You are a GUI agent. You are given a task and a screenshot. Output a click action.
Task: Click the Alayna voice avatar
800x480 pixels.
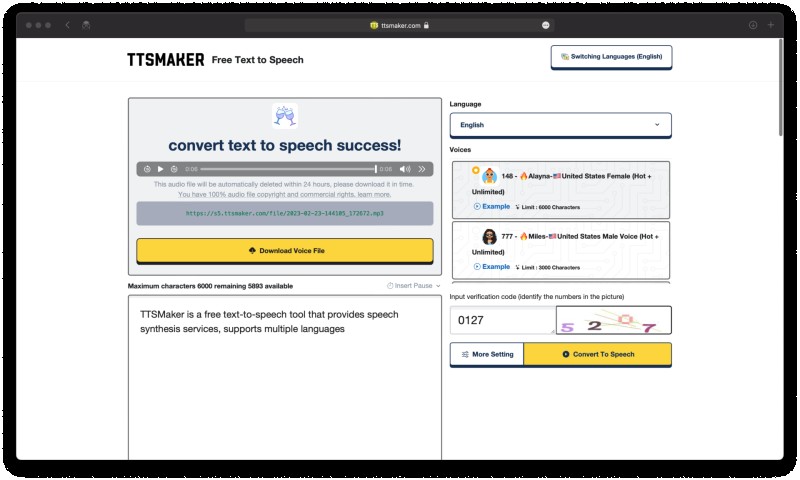tap(490, 176)
